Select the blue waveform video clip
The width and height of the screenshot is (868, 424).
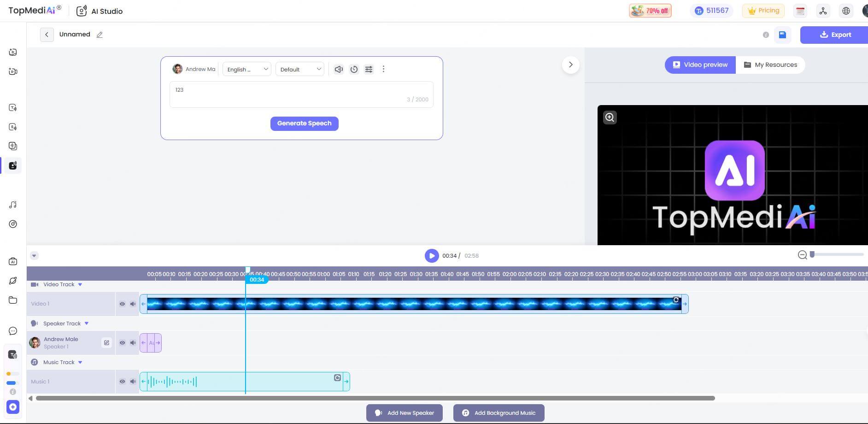414,304
